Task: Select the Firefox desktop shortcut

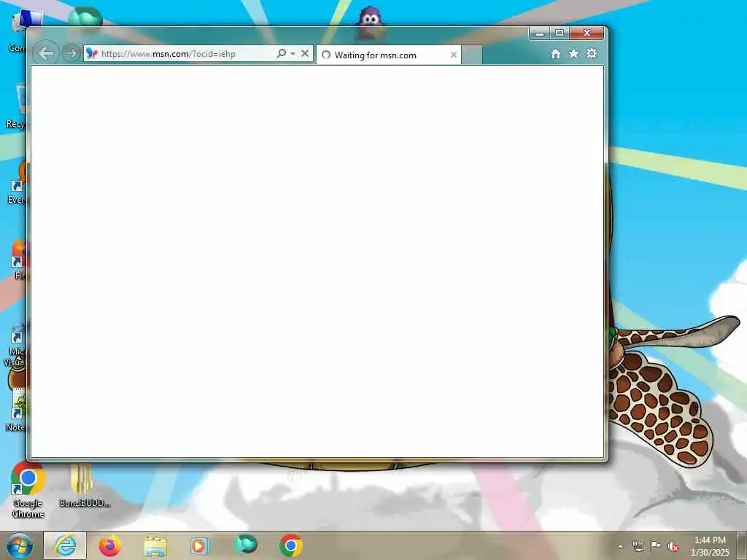Action: 18,260
